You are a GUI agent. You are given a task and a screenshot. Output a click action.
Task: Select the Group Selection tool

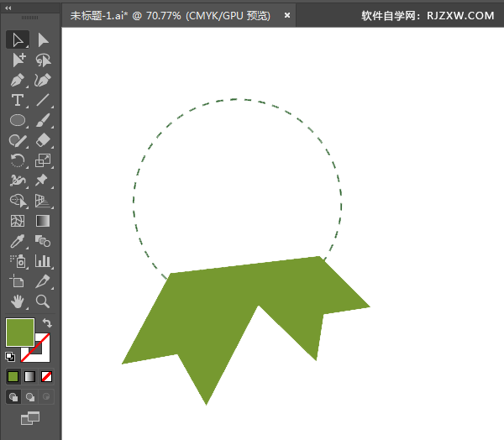tap(18, 60)
